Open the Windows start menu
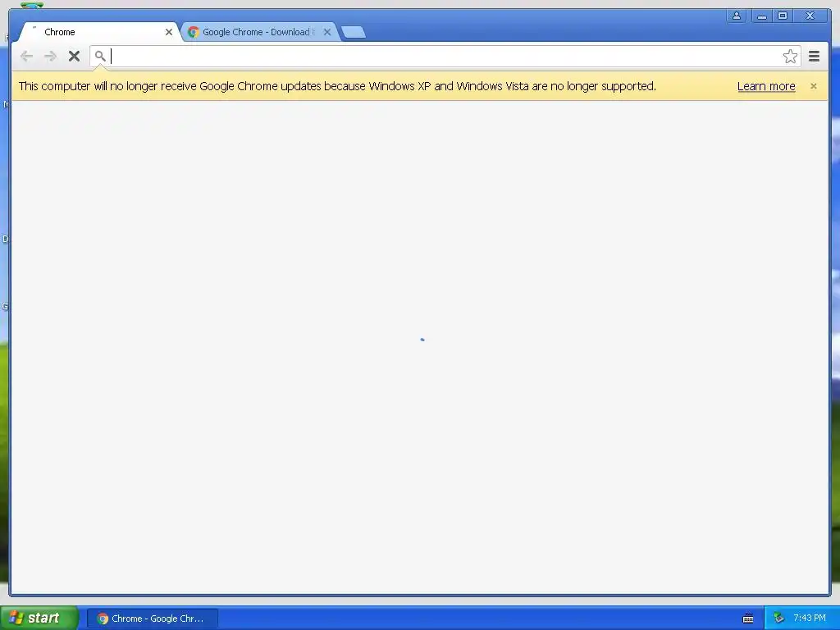Screen dimensions: 840x630 [x=39, y=618]
